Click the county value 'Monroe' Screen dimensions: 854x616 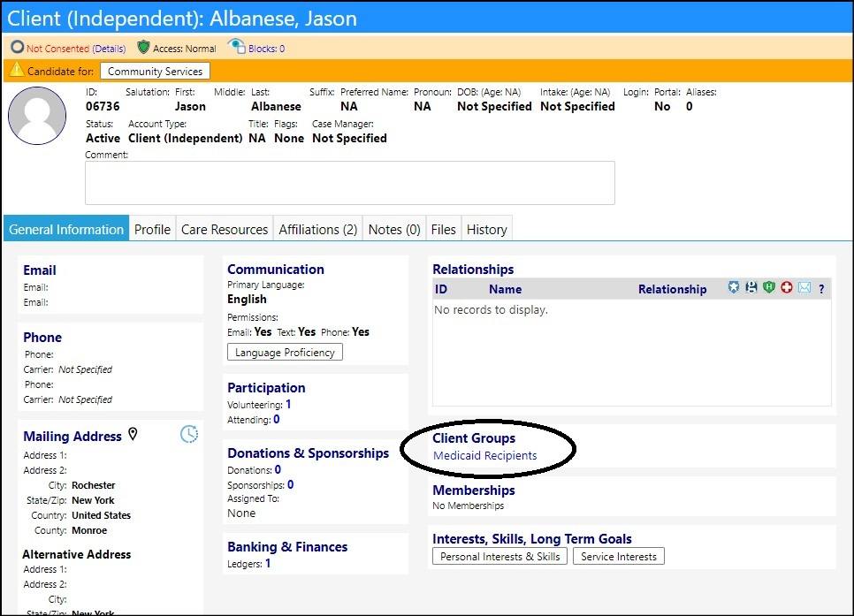click(x=89, y=530)
